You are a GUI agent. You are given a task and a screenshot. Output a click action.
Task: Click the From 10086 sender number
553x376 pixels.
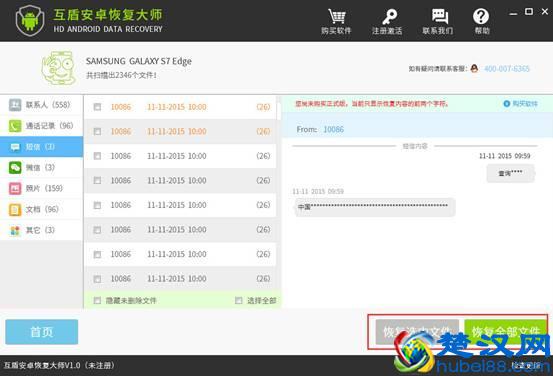334,129
